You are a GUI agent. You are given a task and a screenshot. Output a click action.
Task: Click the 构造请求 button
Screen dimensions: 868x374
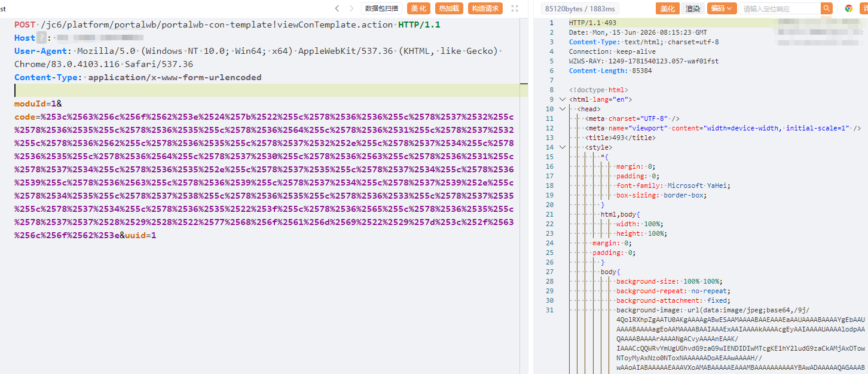485,8
